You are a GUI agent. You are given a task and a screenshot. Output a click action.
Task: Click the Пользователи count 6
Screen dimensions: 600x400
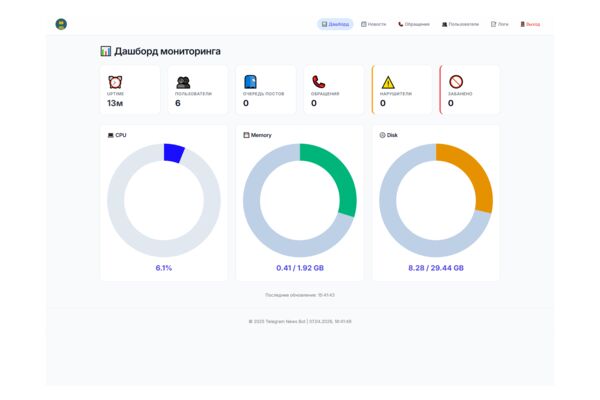click(178, 103)
